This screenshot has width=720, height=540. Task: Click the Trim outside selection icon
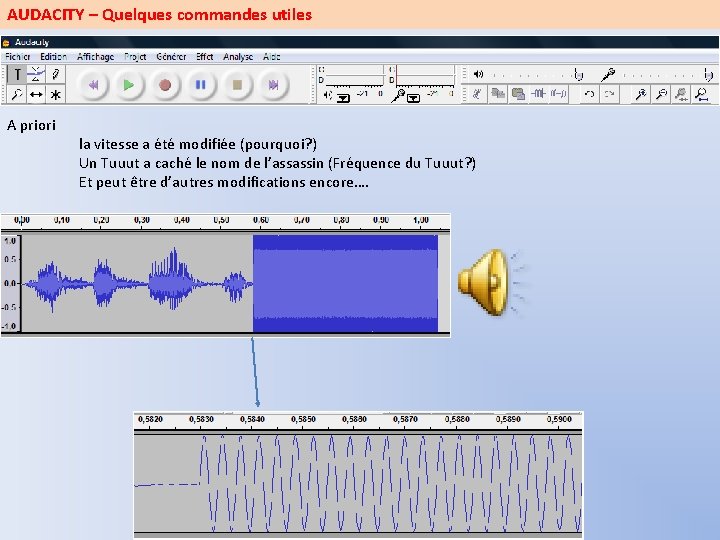click(x=538, y=94)
